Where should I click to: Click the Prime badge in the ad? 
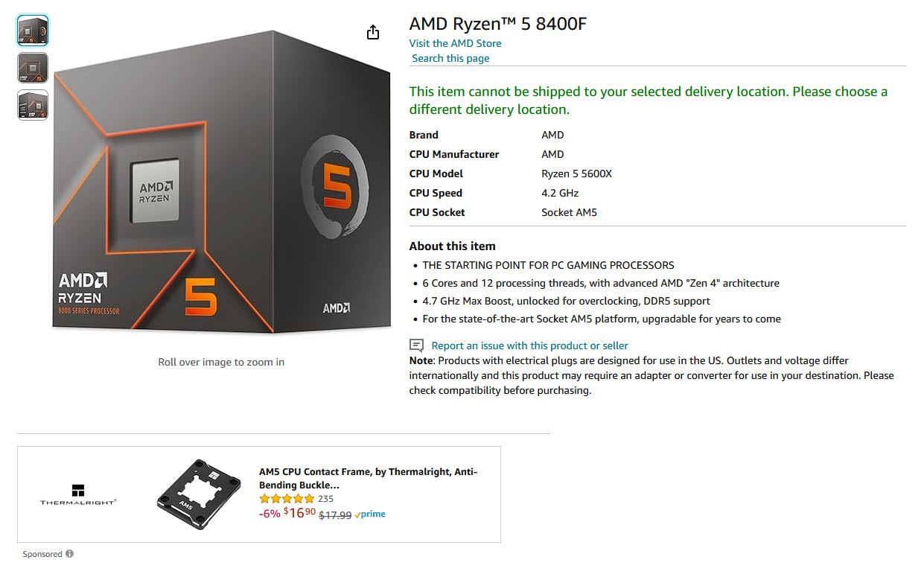pos(370,514)
